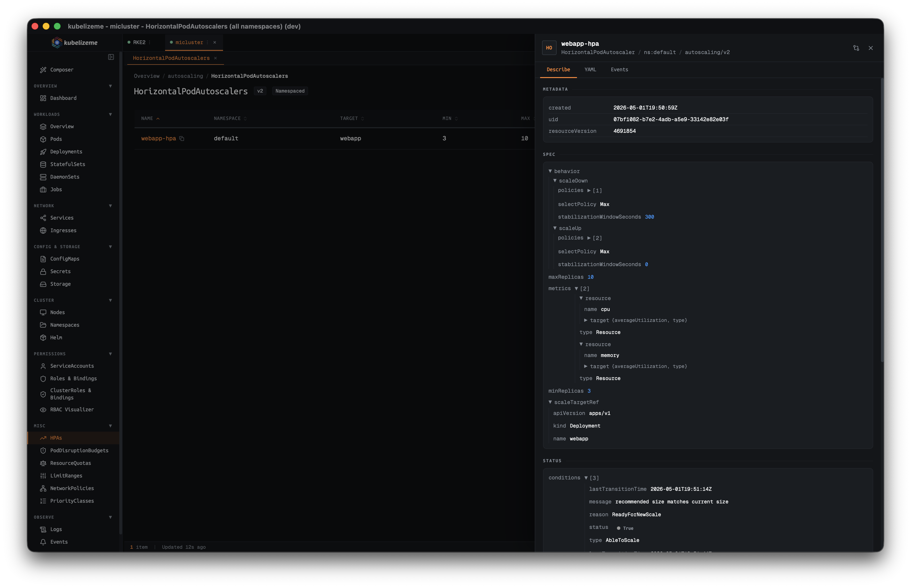Viewport: 911px width, 588px height.
Task: Click the Namespaces folder icon
Action: pyautogui.click(x=43, y=325)
